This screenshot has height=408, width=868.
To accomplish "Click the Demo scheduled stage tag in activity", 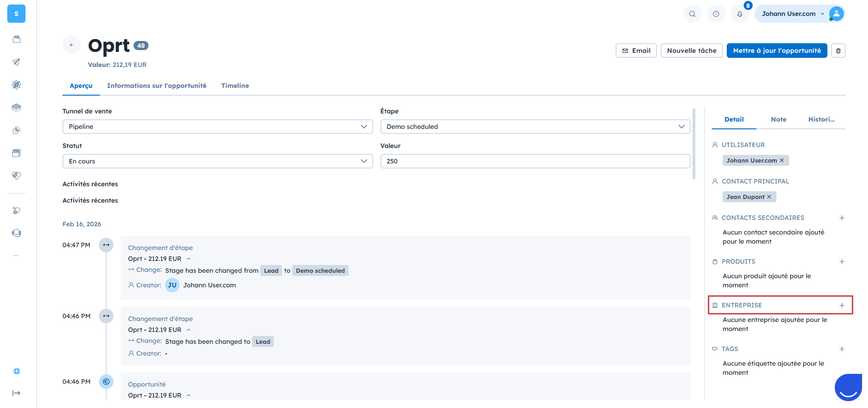I will click(320, 270).
